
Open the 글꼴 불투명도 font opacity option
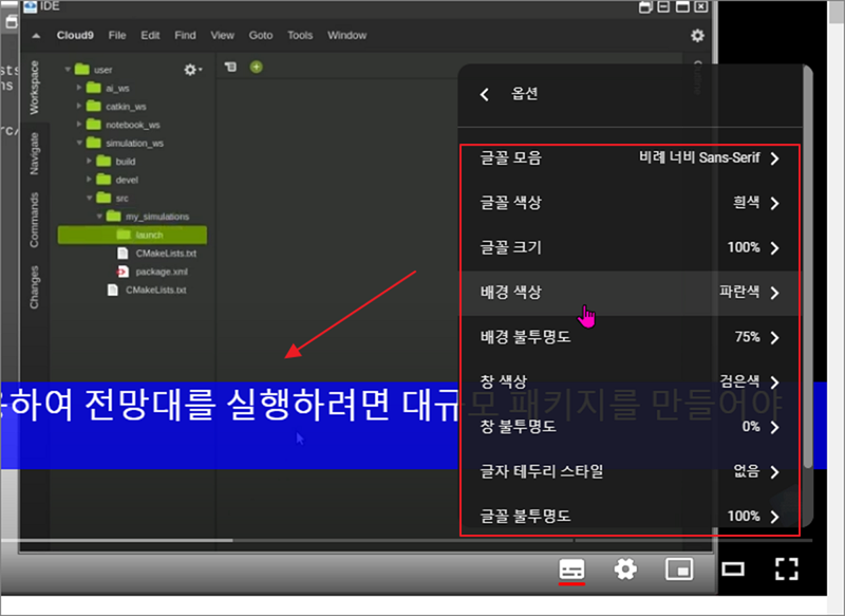pos(629,516)
